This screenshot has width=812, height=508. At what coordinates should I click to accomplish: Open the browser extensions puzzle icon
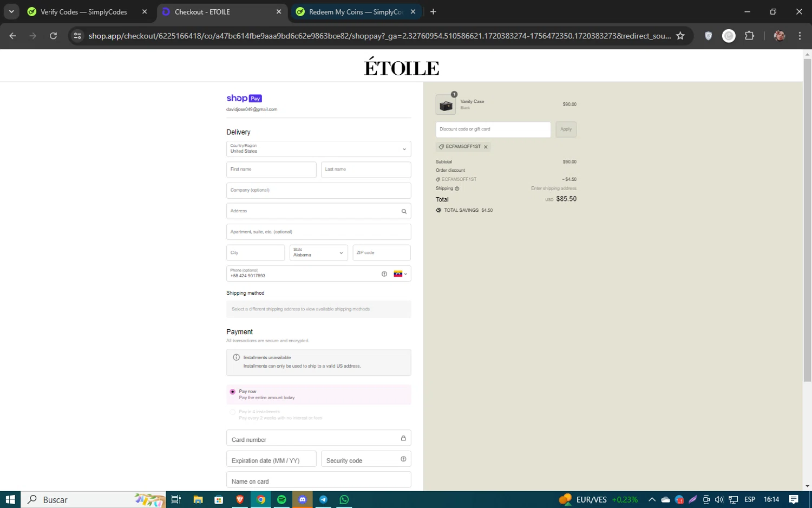click(x=749, y=36)
